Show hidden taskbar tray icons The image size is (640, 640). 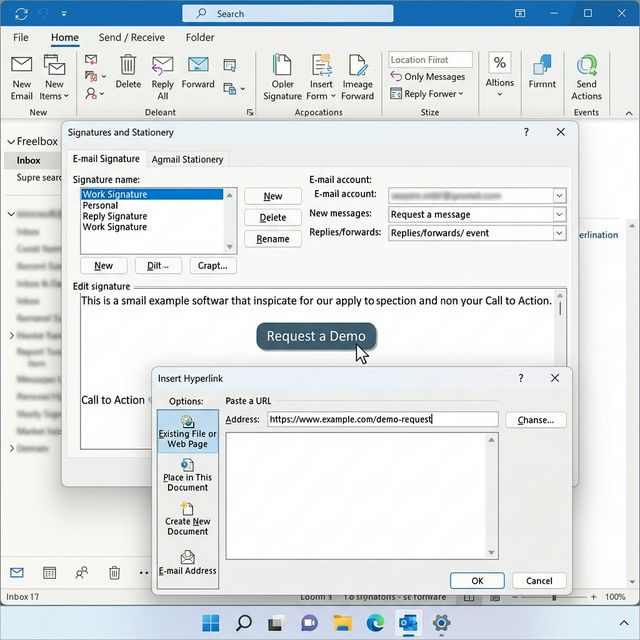[624, 623]
